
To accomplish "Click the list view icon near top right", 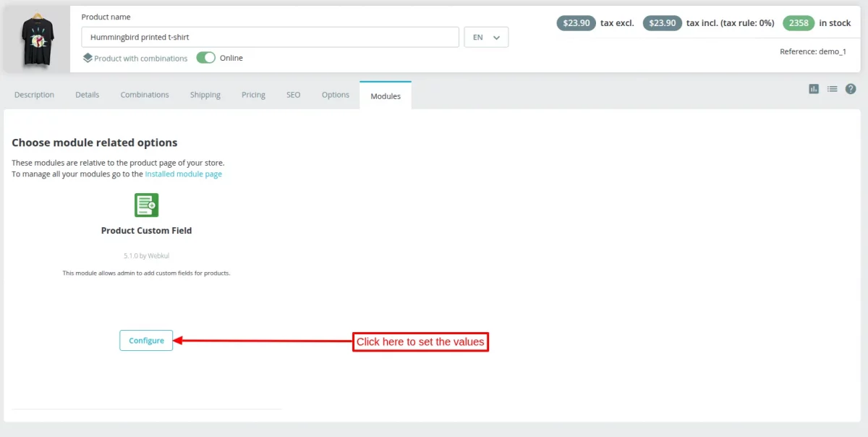I will (831, 88).
